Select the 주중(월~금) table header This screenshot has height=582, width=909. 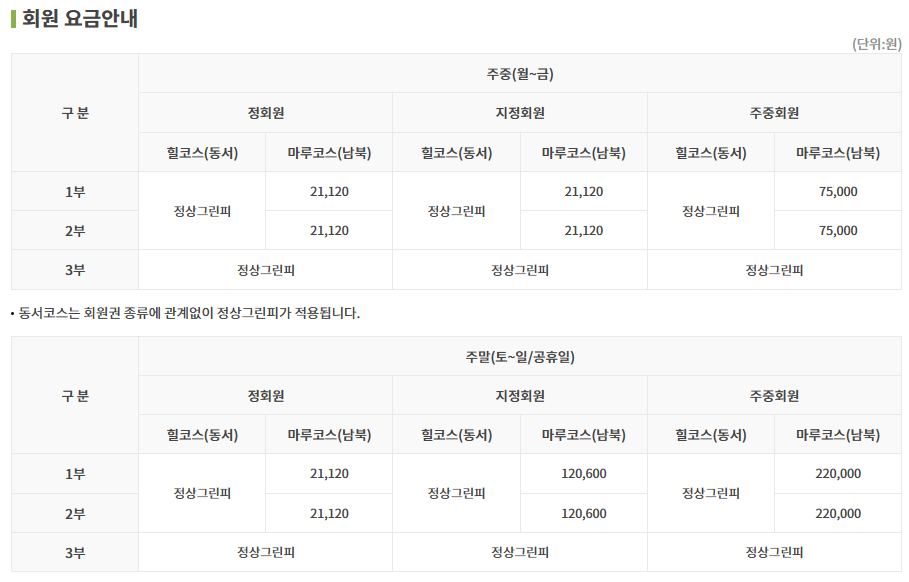click(x=519, y=74)
